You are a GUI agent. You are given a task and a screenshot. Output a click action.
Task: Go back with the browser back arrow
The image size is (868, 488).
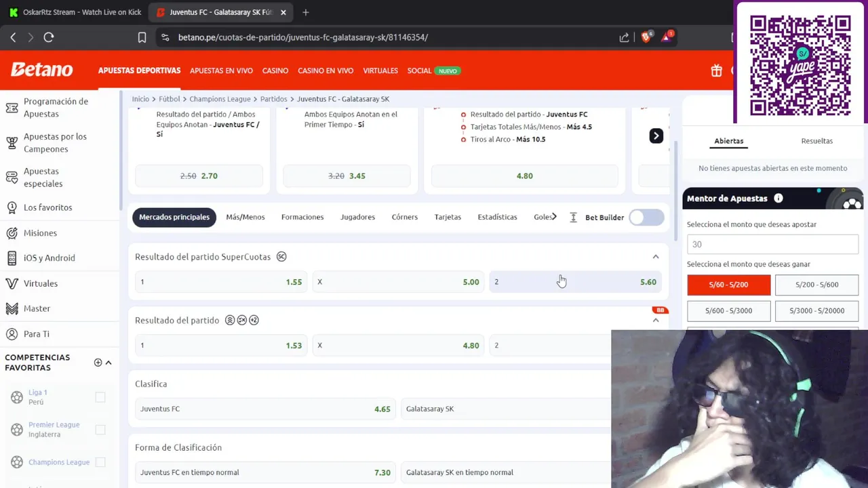(x=13, y=37)
